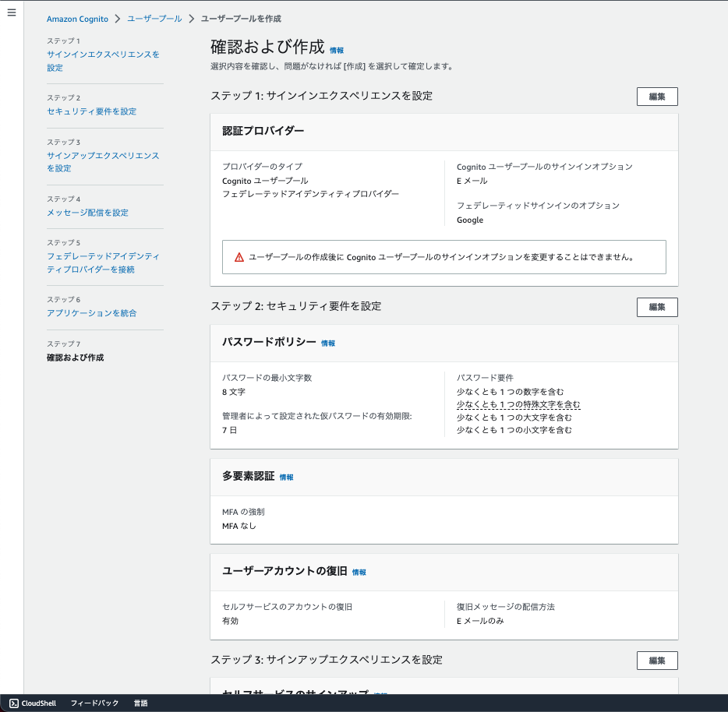Click the E メール sign-in option value
The height and width of the screenshot is (712, 728).
click(472, 181)
